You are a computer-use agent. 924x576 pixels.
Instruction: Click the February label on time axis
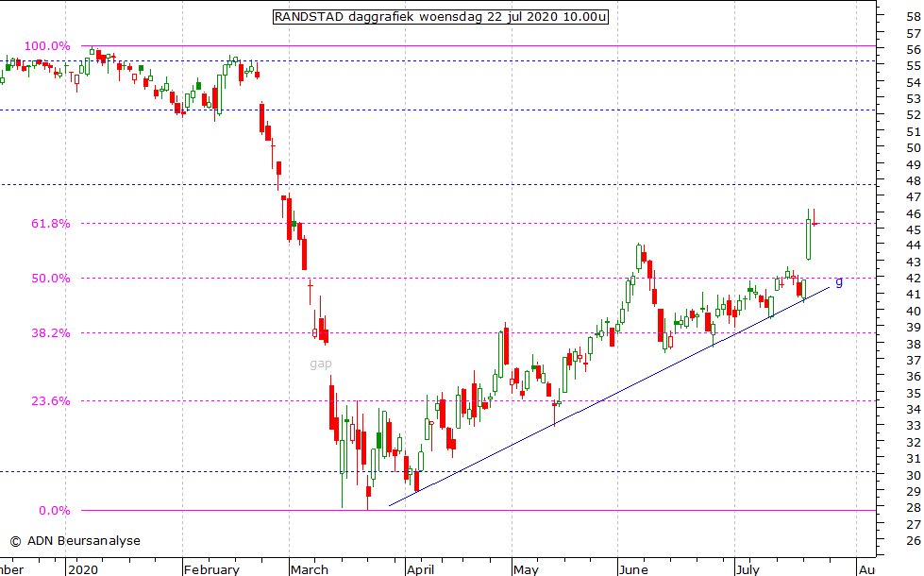[211, 569]
